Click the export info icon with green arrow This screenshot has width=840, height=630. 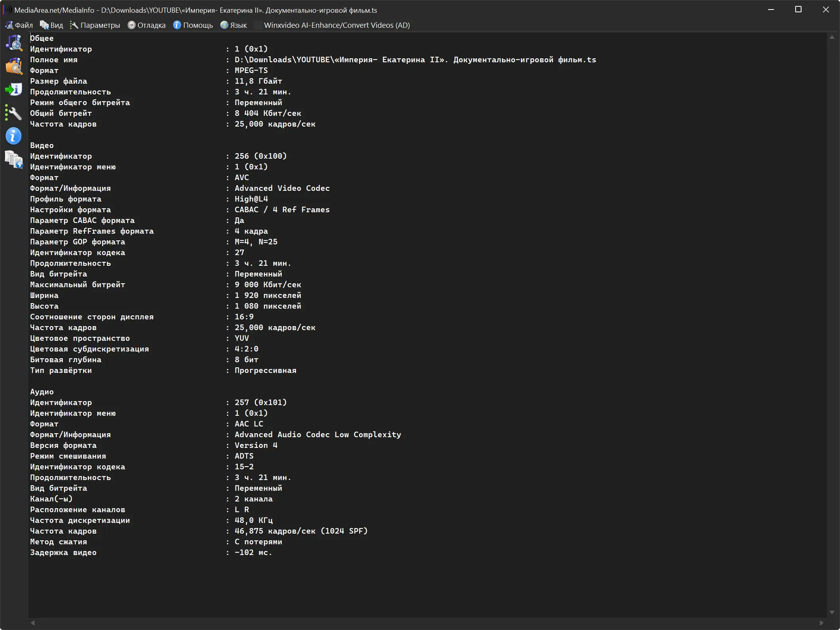tap(14, 89)
